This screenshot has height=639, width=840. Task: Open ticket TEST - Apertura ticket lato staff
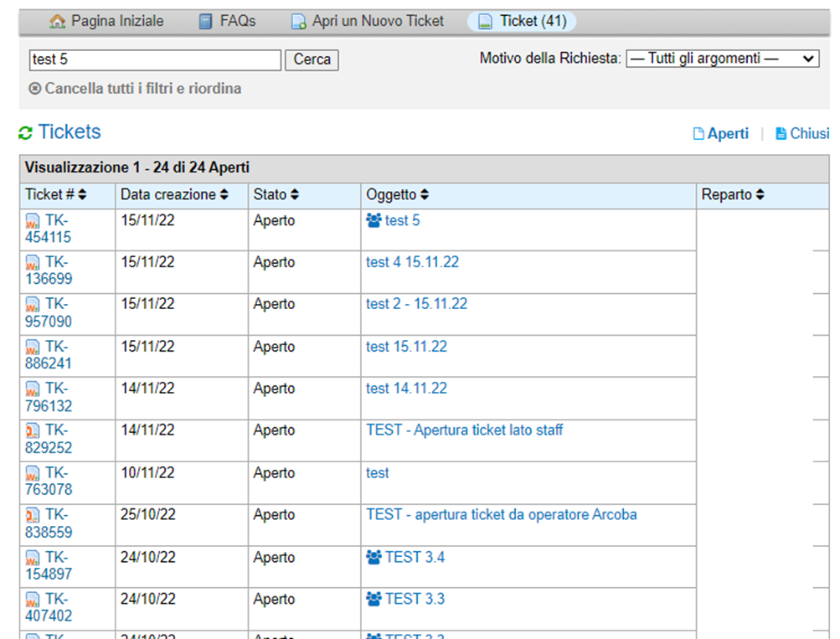(x=464, y=430)
